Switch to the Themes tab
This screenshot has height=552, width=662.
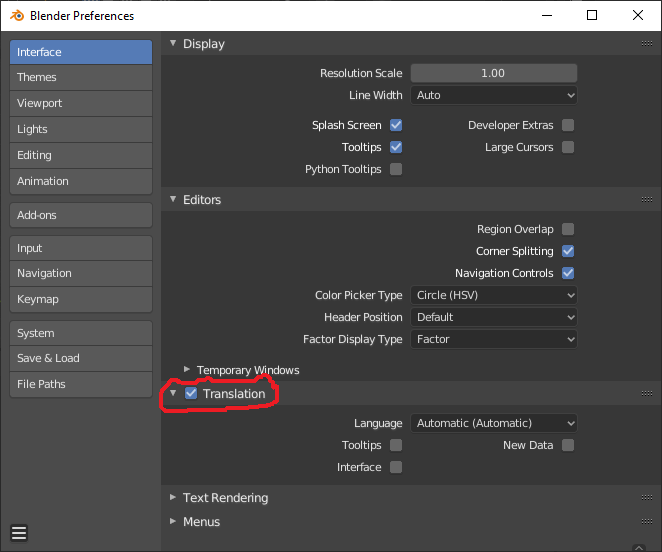point(81,77)
